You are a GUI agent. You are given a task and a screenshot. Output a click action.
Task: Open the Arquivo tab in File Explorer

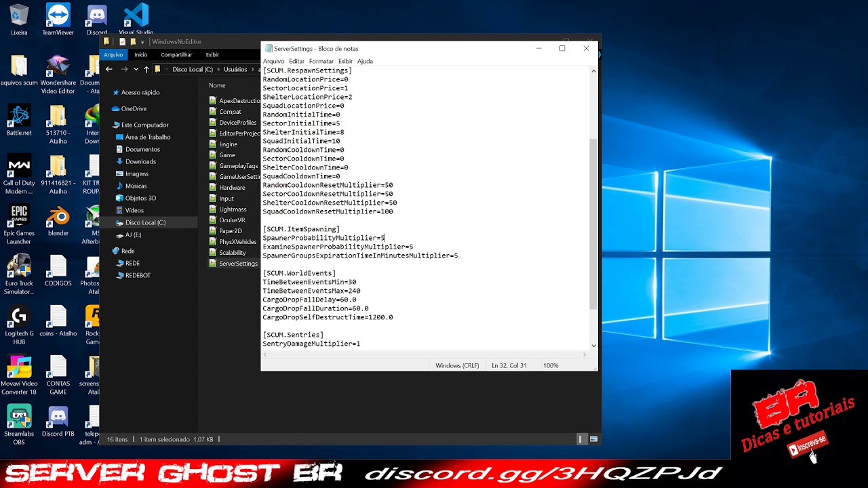(113, 55)
